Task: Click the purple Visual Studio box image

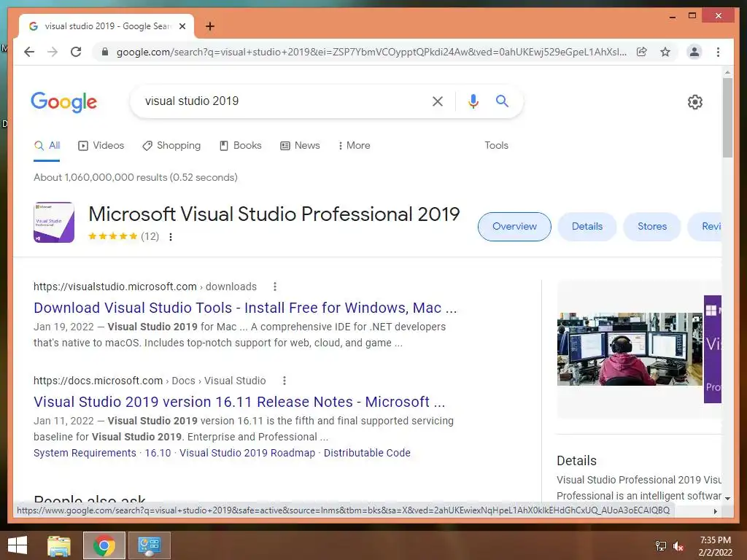Action: click(x=713, y=349)
